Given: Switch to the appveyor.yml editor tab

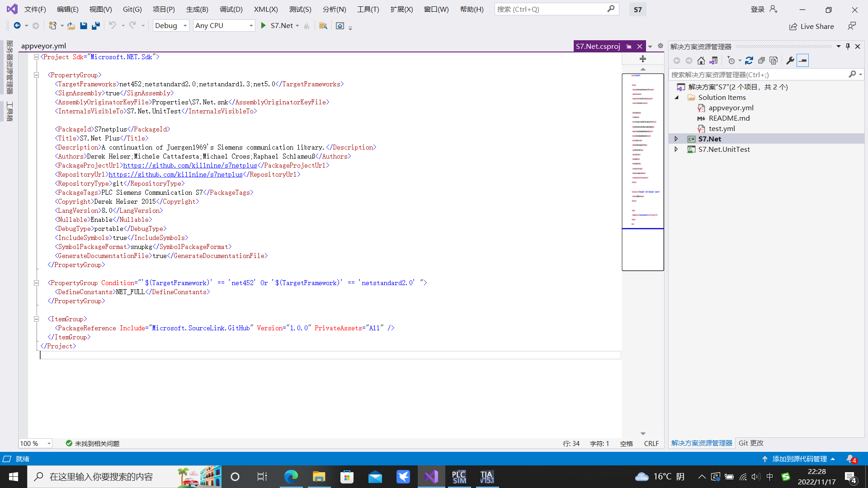Looking at the screenshot, I should pyautogui.click(x=43, y=46).
